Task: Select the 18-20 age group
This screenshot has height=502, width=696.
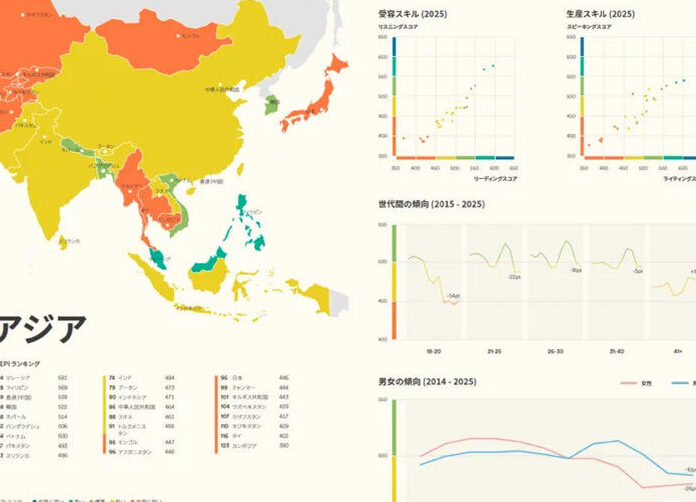Action: 434,351
